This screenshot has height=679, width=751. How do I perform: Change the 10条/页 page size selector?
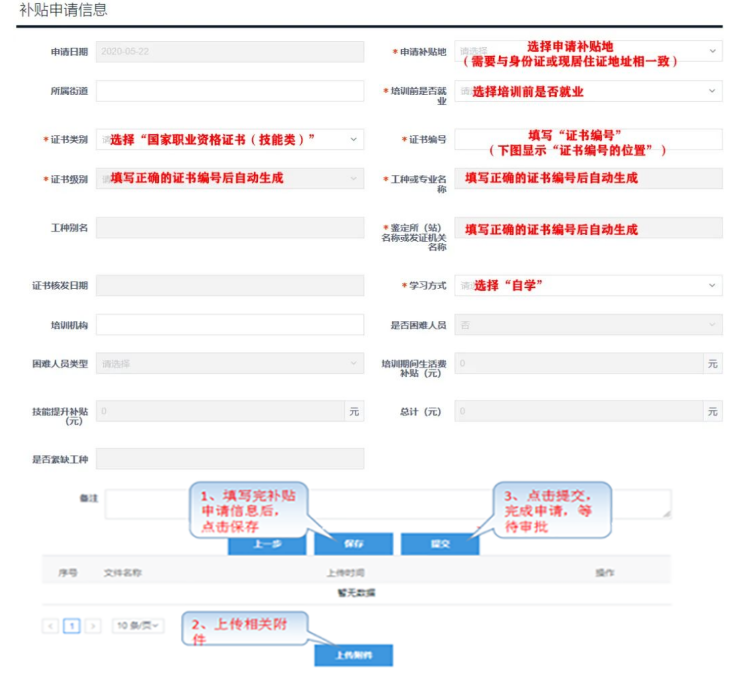point(138,626)
